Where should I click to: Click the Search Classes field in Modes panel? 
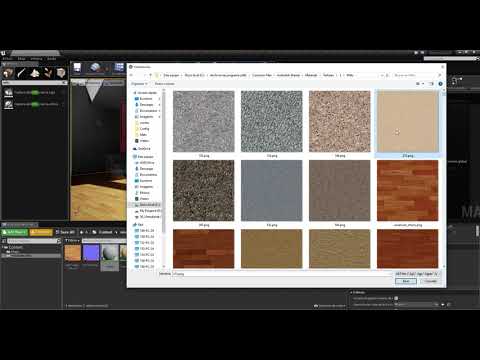pos(35,83)
